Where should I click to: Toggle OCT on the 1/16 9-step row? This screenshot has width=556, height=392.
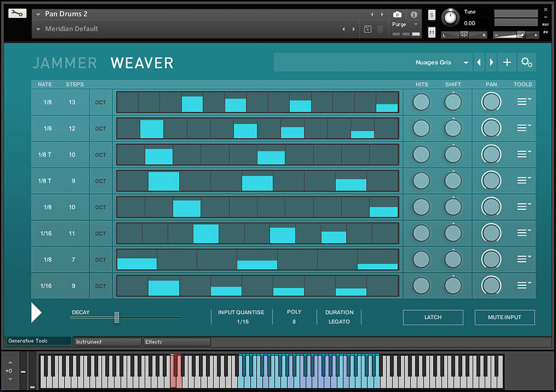click(x=101, y=286)
